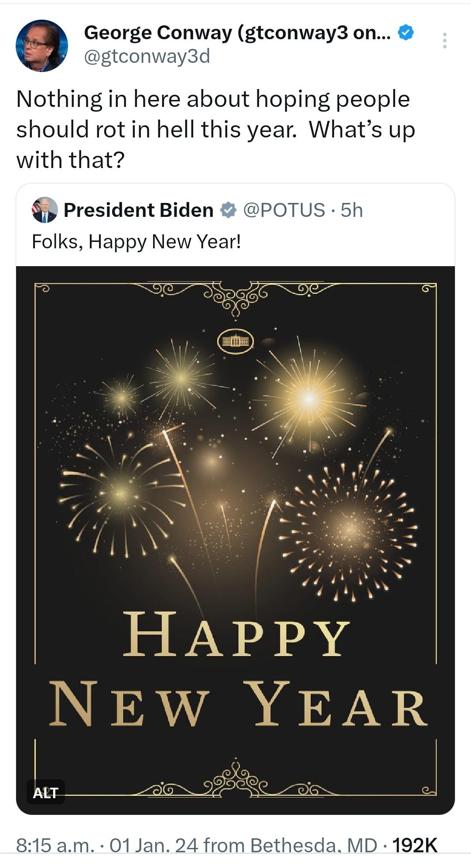This screenshot has width=471, height=868.
Task: Open the @gtconway3d handle link
Action: tap(147, 56)
